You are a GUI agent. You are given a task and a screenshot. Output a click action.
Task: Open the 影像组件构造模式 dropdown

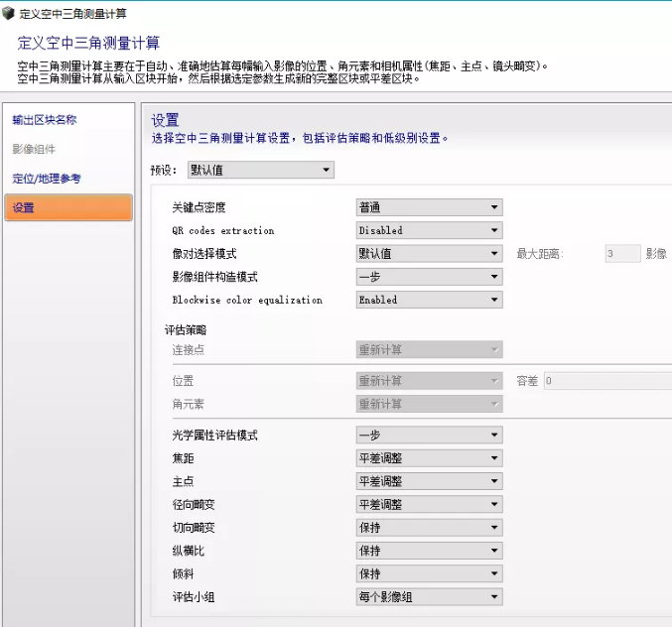click(429, 277)
